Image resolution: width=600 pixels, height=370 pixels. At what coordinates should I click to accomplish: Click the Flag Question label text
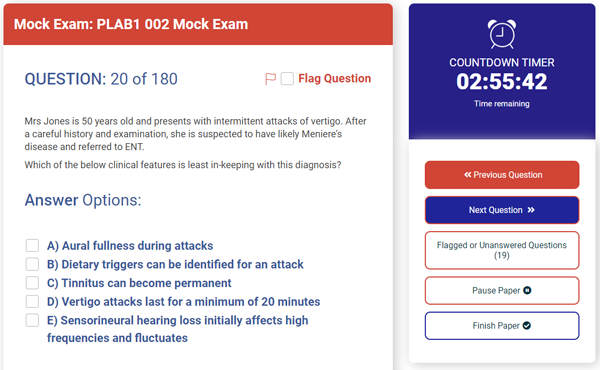point(334,78)
